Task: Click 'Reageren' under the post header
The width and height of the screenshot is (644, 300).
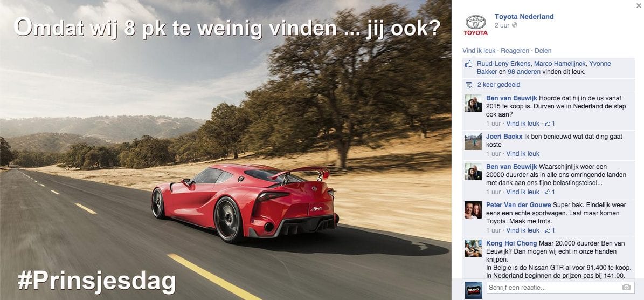Action: (x=515, y=51)
